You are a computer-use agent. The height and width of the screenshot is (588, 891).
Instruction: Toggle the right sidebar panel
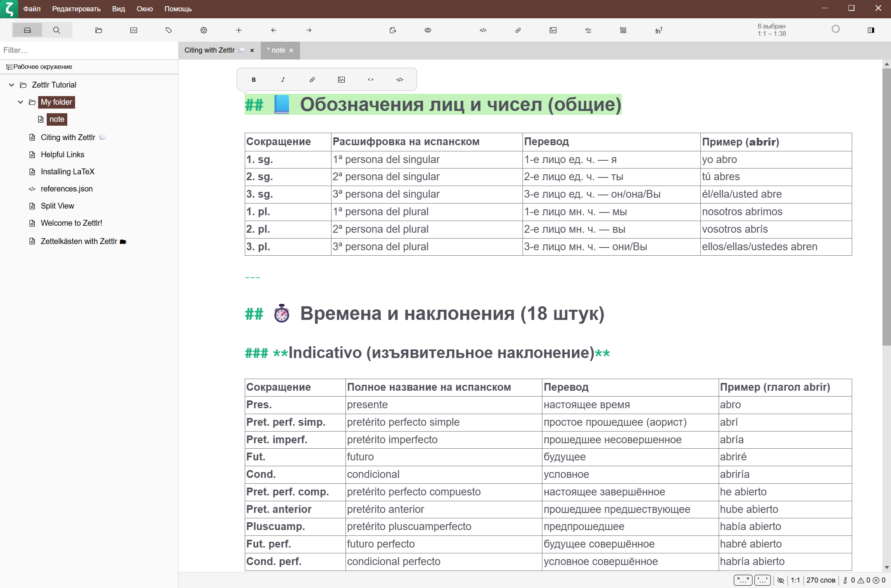pos(871,30)
